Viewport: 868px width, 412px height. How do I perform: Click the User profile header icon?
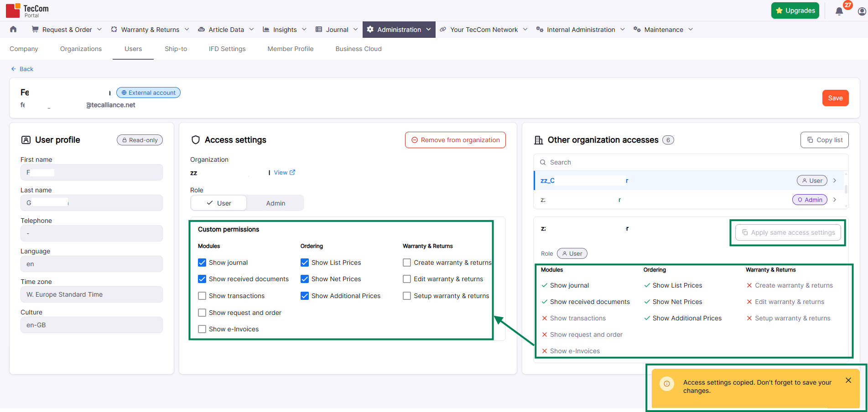click(26, 140)
